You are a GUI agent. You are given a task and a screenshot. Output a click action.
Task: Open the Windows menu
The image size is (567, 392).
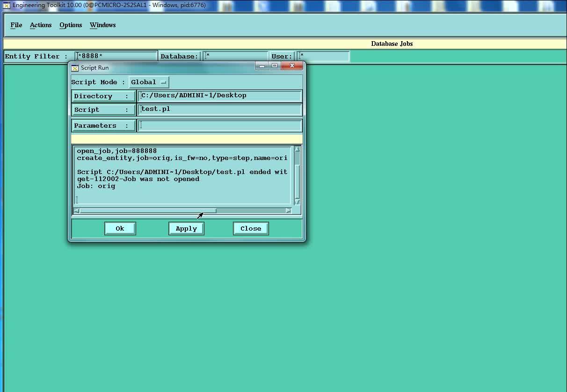click(102, 25)
